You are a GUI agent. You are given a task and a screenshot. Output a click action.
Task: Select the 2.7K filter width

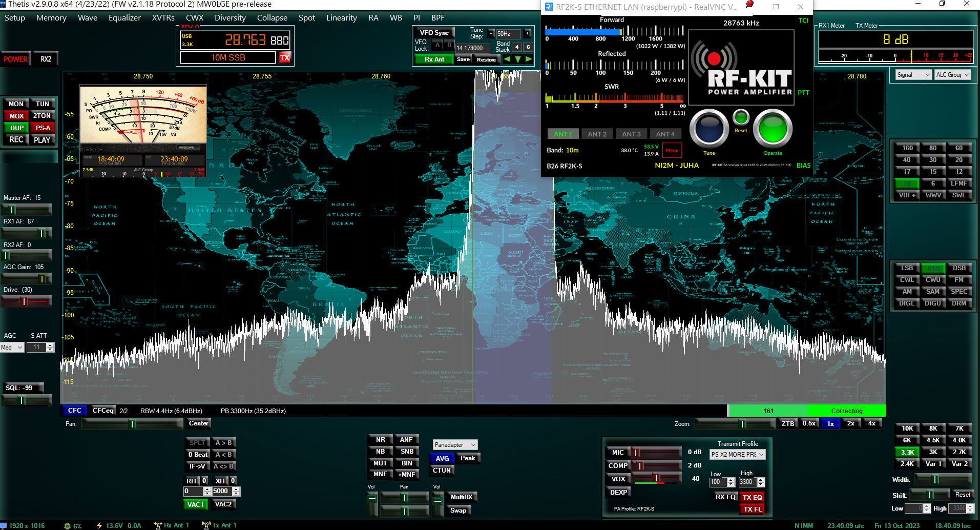[x=959, y=452]
